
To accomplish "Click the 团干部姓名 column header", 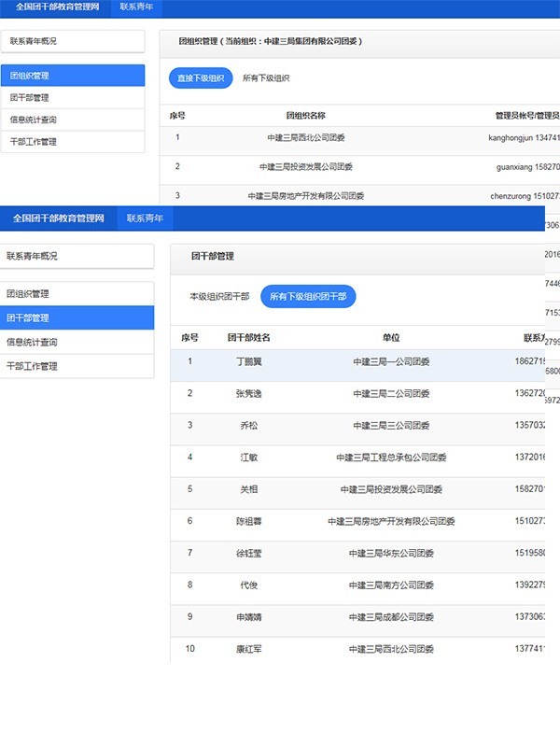I will pyautogui.click(x=249, y=337).
